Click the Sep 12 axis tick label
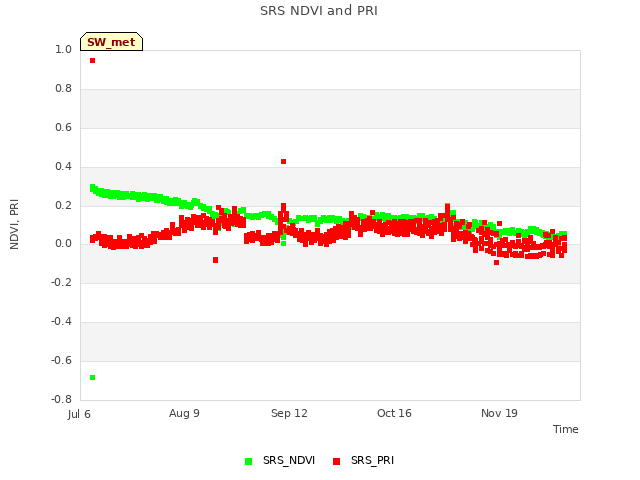Screen dimensions: 640x480 pos(289,413)
